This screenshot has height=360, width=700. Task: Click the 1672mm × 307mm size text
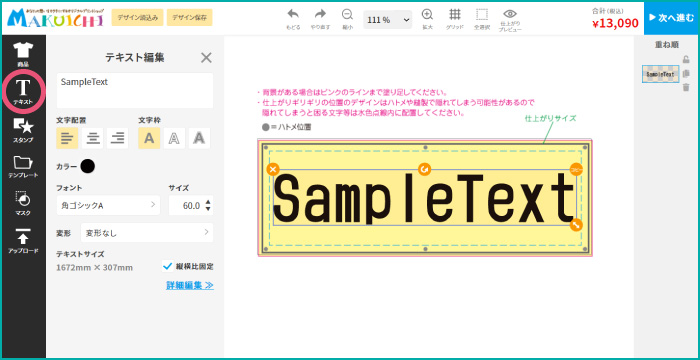[94, 268]
